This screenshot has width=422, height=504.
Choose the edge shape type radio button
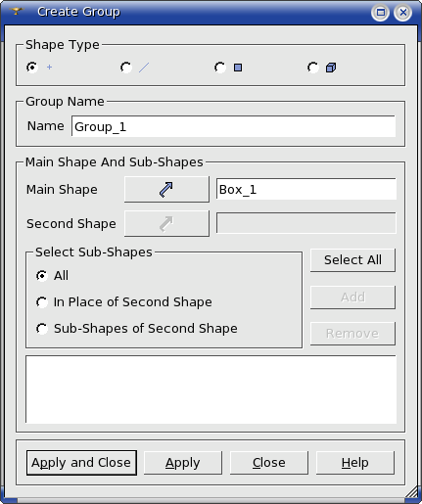coord(126,68)
